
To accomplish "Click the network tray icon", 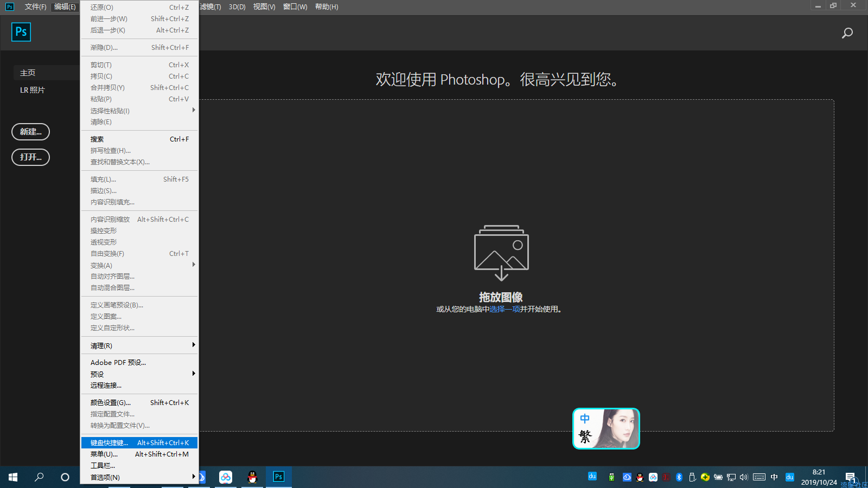I will pyautogui.click(x=731, y=477).
